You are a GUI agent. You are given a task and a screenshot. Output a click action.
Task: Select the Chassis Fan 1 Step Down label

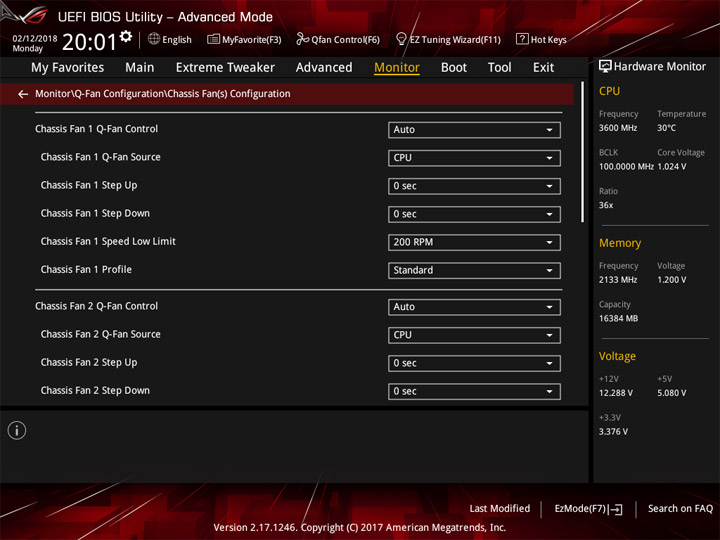coord(95,214)
